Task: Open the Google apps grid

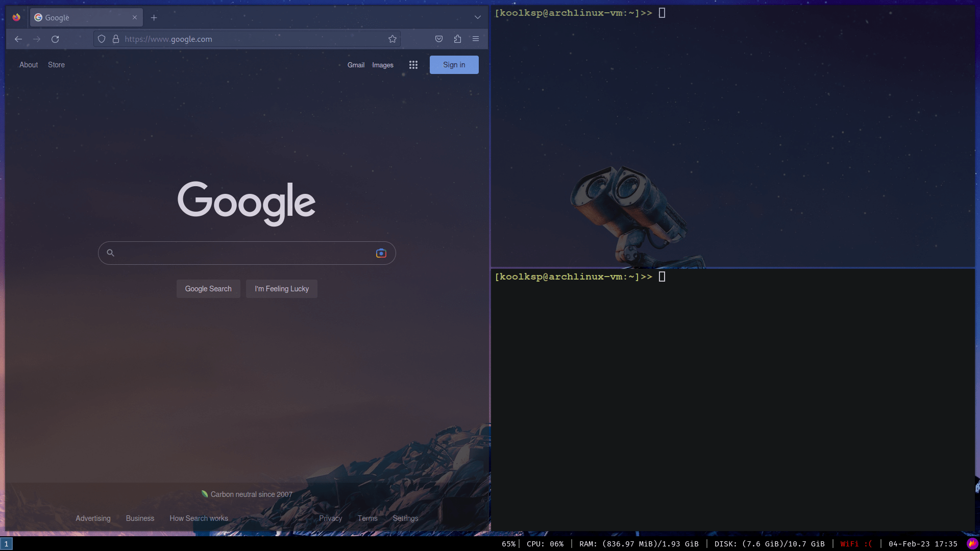Action: (x=413, y=65)
